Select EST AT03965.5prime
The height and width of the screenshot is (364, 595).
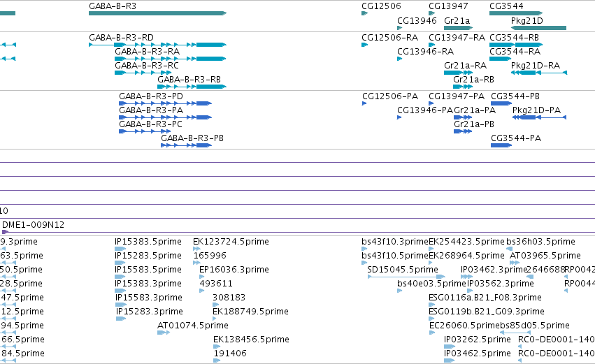click(x=515, y=263)
